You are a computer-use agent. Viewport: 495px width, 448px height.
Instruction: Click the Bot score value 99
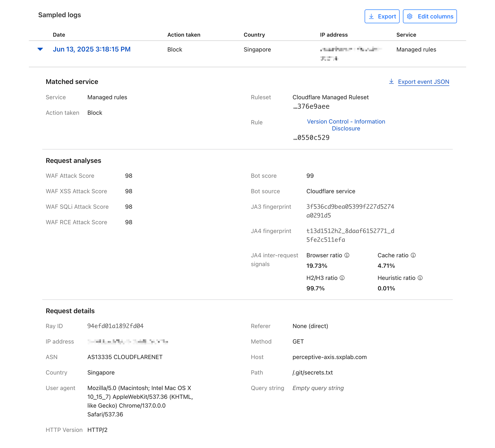click(x=310, y=176)
